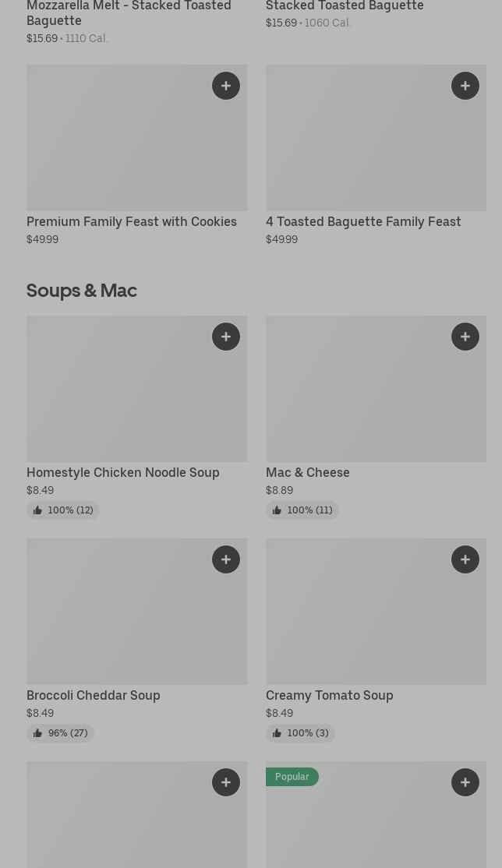Add 4 Toasted Baguette Family Feast
Viewport: 502px width, 868px height.
[465, 86]
